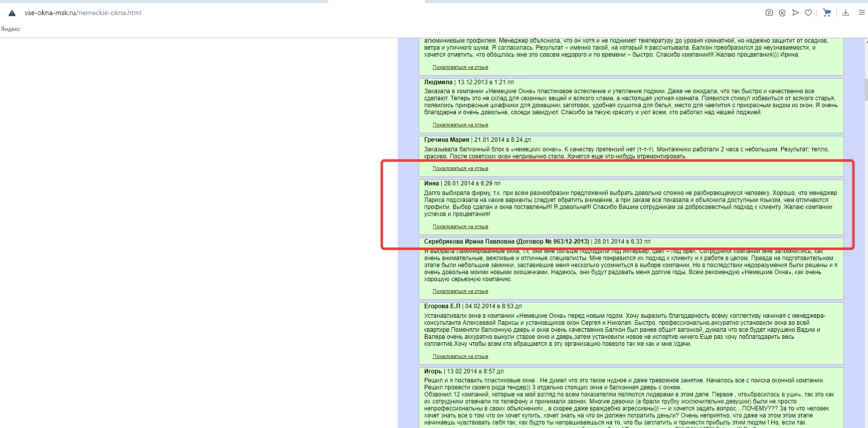The image size is (868, 428).
Task: Add page to bookmarks with the heart icon
Action: (808, 13)
